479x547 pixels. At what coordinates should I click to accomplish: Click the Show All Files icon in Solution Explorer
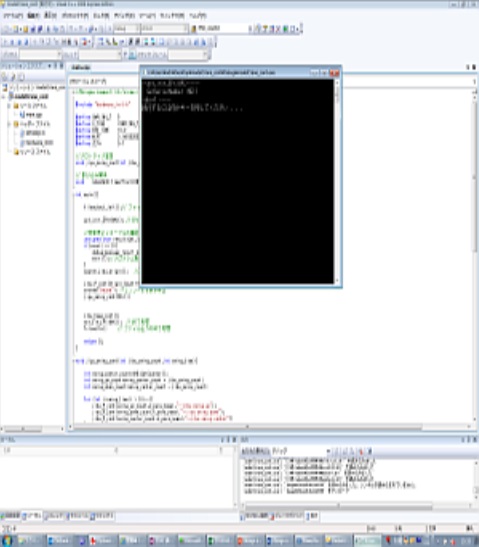13,77
